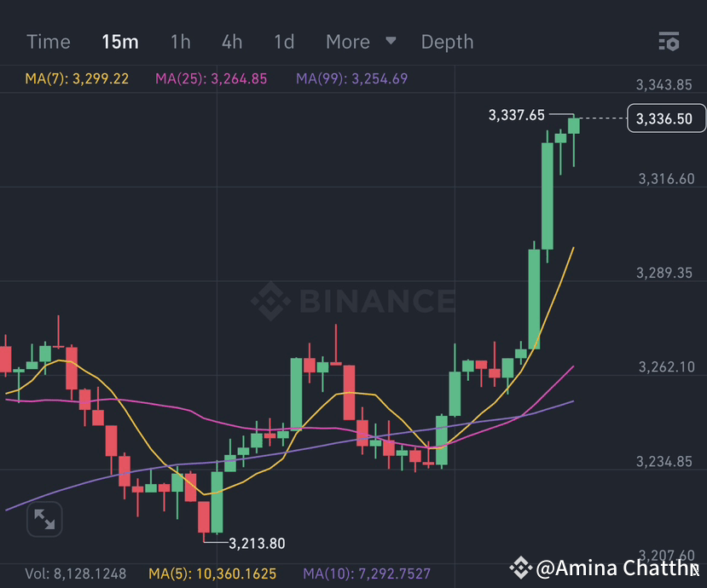Viewport: 707px width, 588px height.
Task: Click the More dropdown caret arrow
Action: point(390,41)
